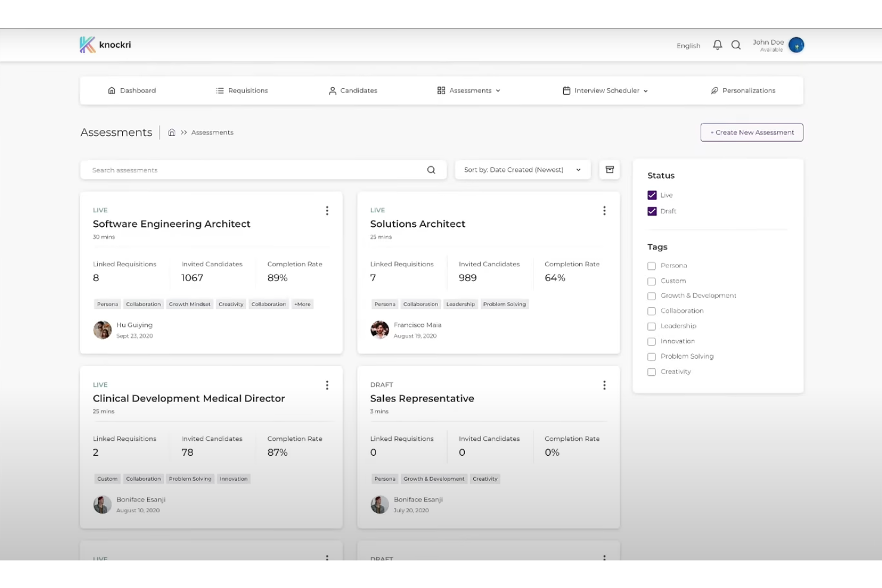
Task: Click Problem Solving tag on Solutions Architect card
Action: pos(505,304)
